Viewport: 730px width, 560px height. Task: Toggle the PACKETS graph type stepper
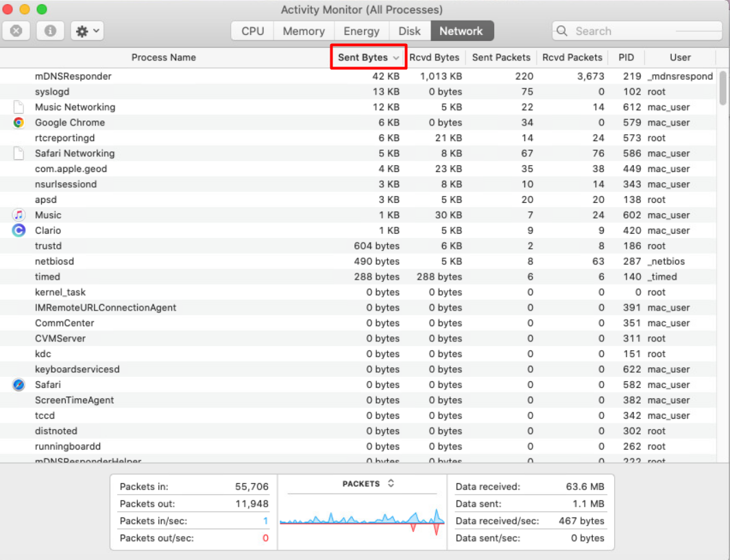(x=391, y=484)
